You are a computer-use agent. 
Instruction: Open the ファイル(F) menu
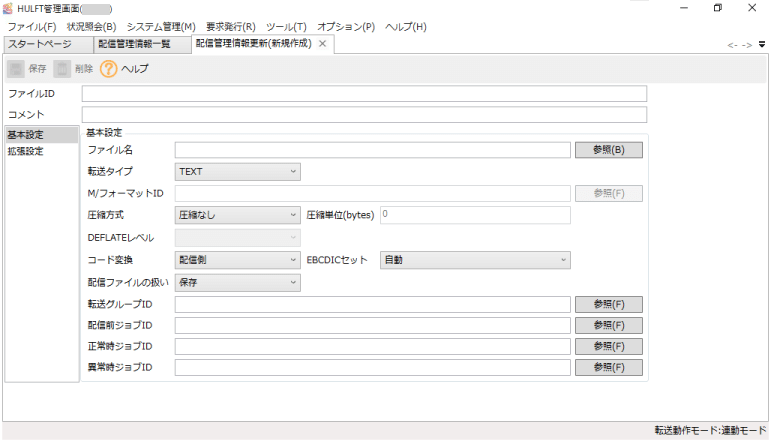pyautogui.click(x=32, y=27)
